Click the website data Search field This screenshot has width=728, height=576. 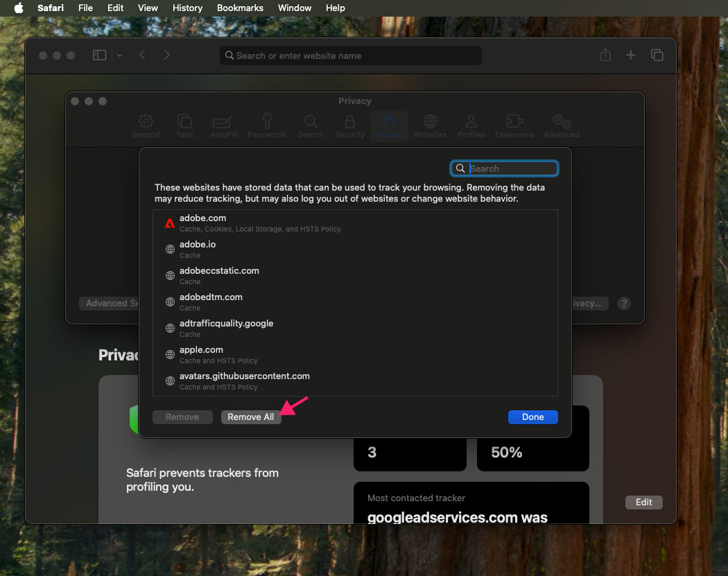coord(504,168)
